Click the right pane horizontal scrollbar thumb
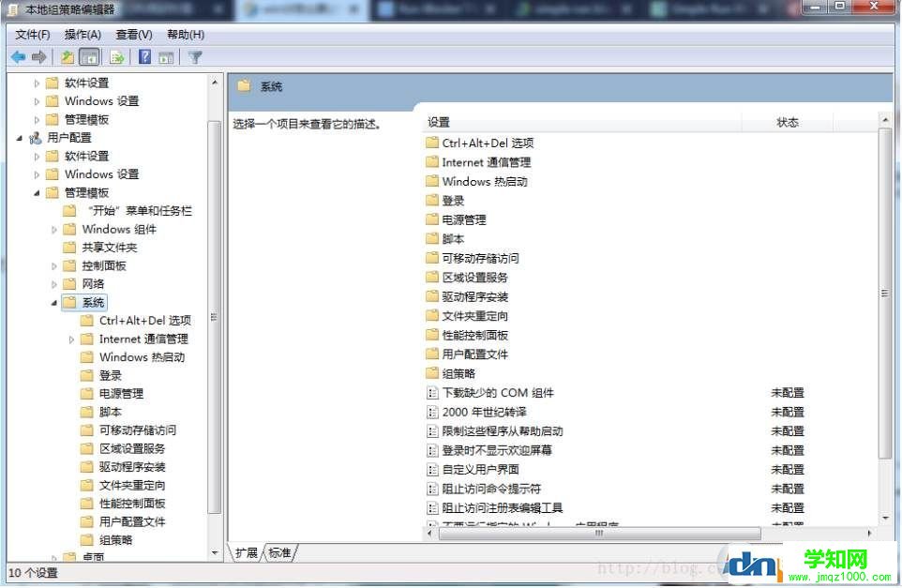 pyautogui.click(x=599, y=534)
